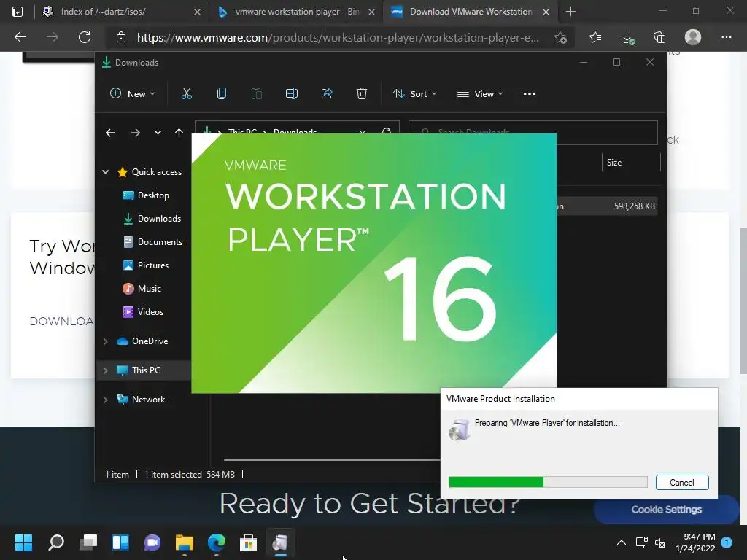The image size is (747, 560).
Task: Select Network in the navigation pane
Action: [x=141, y=400]
